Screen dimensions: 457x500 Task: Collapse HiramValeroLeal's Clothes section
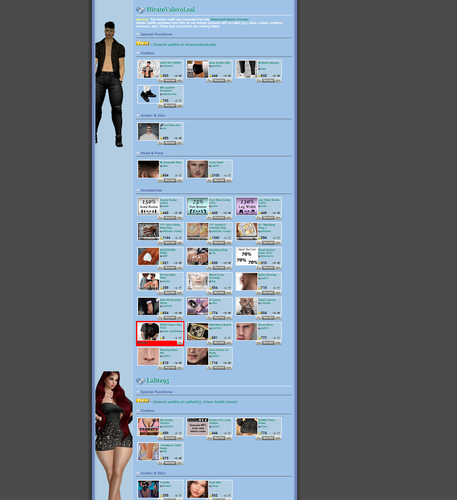[x=138, y=53]
